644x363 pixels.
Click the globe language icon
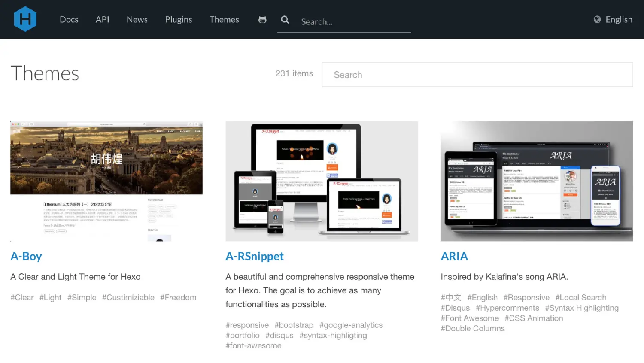point(597,19)
